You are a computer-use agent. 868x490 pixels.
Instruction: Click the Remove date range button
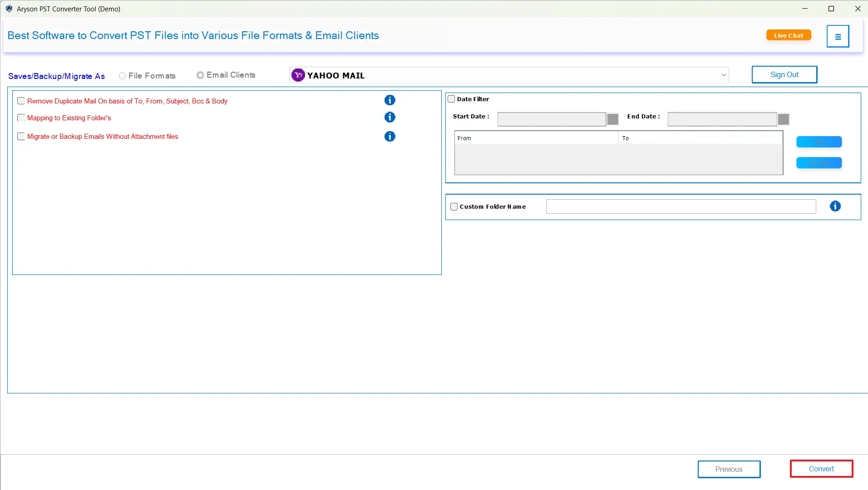click(819, 163)
